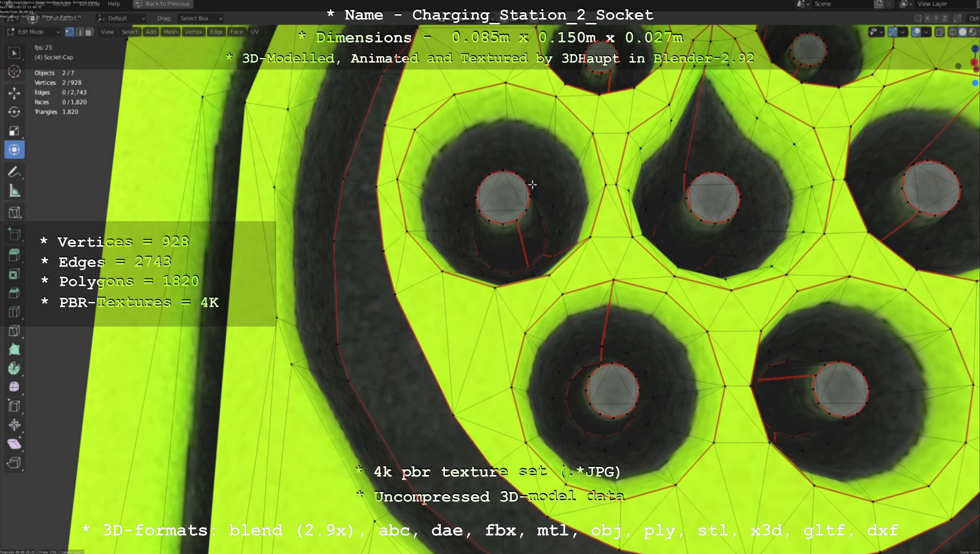Activate the Move tool
The width and height of the screenshot is (980, 554).
(14, 93)
